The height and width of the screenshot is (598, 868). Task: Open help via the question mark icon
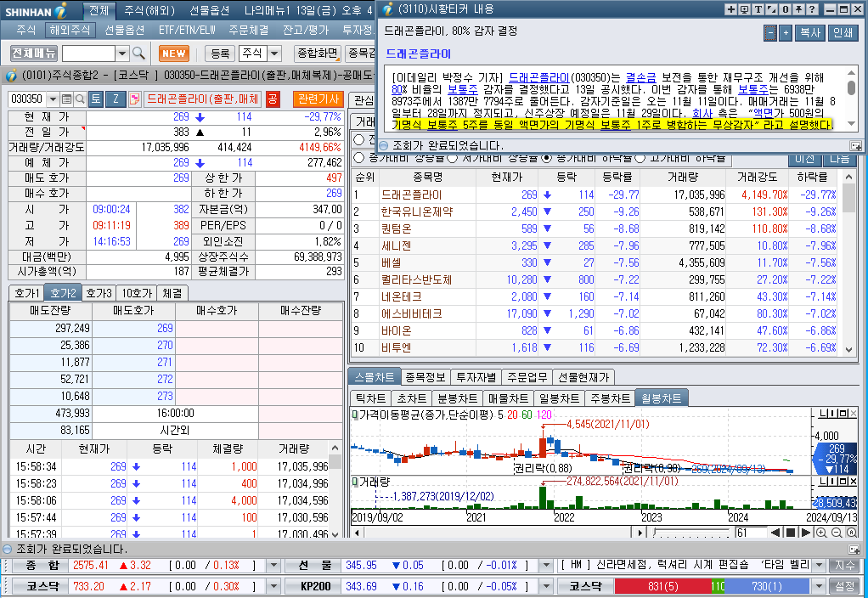pyautogui.click(x=812, y=9)
